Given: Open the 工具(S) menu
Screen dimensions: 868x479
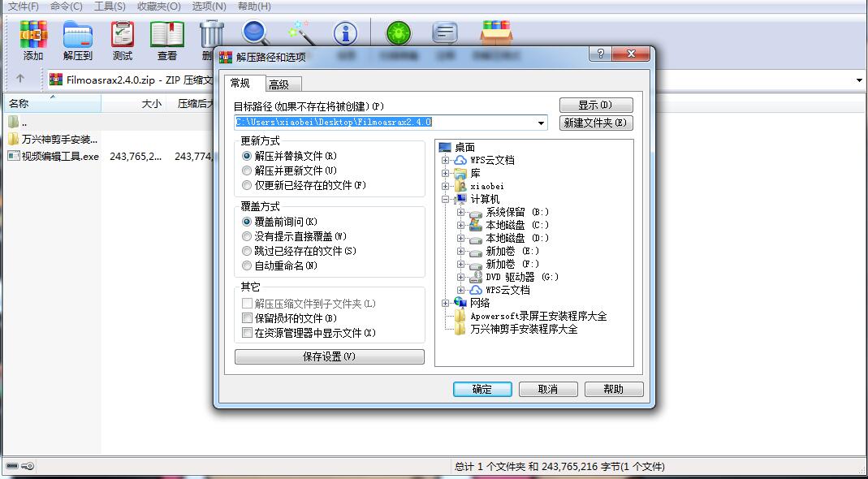Looking at the screenshot, I should pyautogui.click(x=110, y=6).
